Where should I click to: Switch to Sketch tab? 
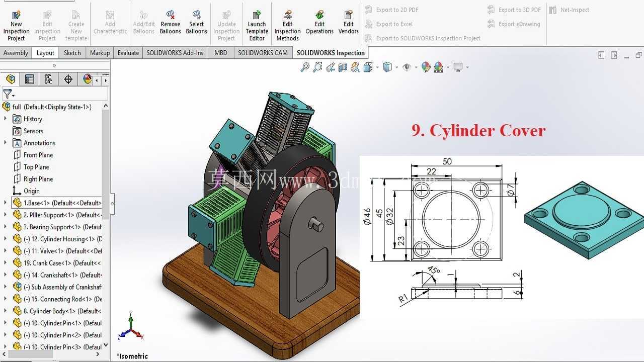[72, 53]
